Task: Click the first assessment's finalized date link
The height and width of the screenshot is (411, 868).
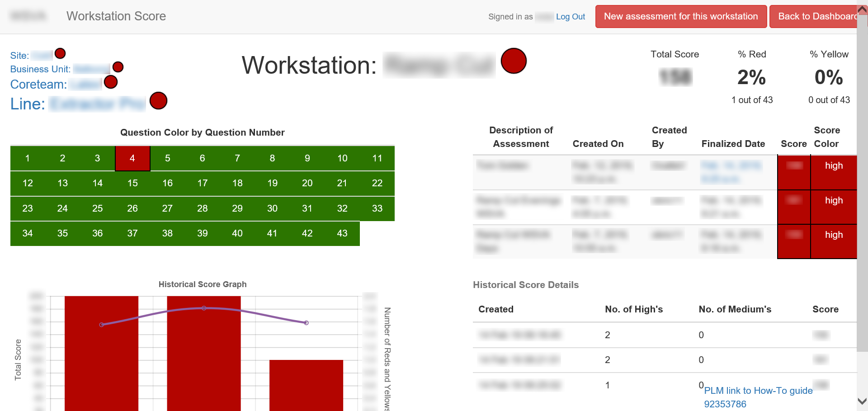Action: pyautogui.click(x=731, y=172)
